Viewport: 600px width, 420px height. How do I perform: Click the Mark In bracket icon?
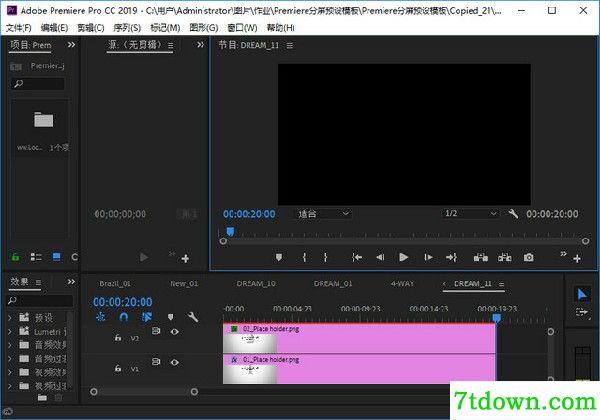coord(304,257)
